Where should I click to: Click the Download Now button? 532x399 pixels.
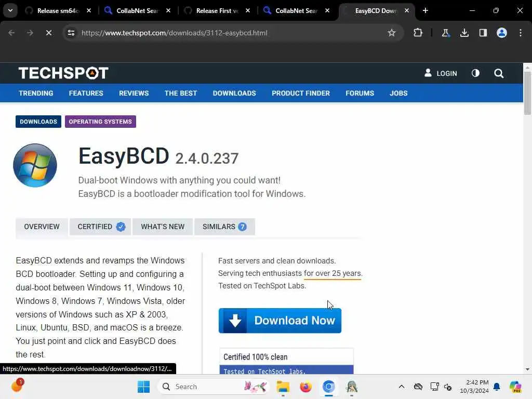280,321
